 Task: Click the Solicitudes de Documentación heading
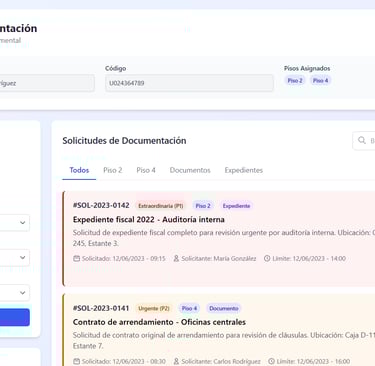coord(124,141)
